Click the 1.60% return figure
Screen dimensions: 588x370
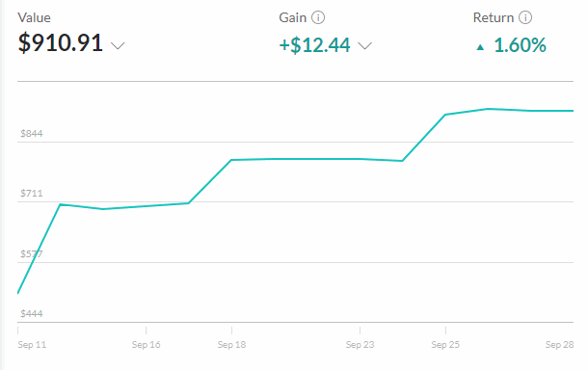point(520,45)
